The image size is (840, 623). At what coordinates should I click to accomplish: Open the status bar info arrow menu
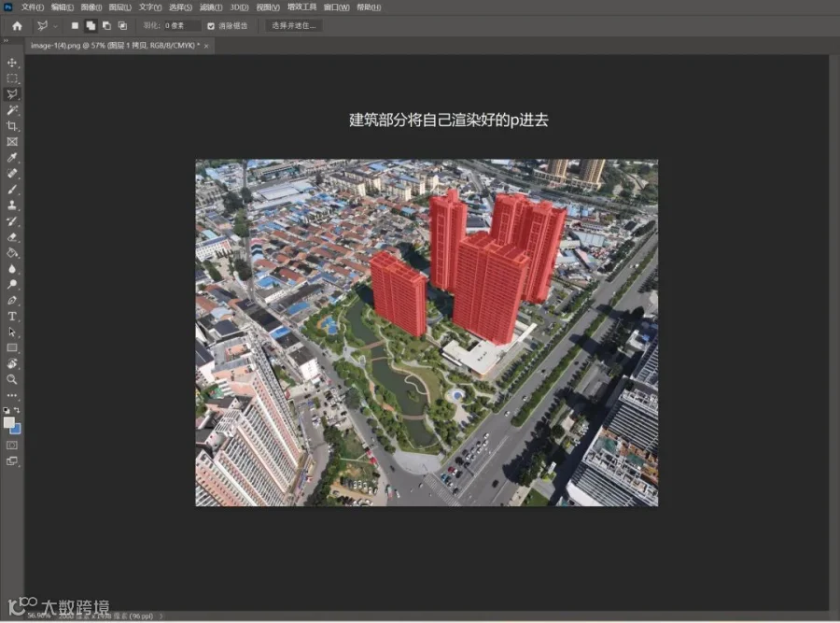(x=161, y=616)
